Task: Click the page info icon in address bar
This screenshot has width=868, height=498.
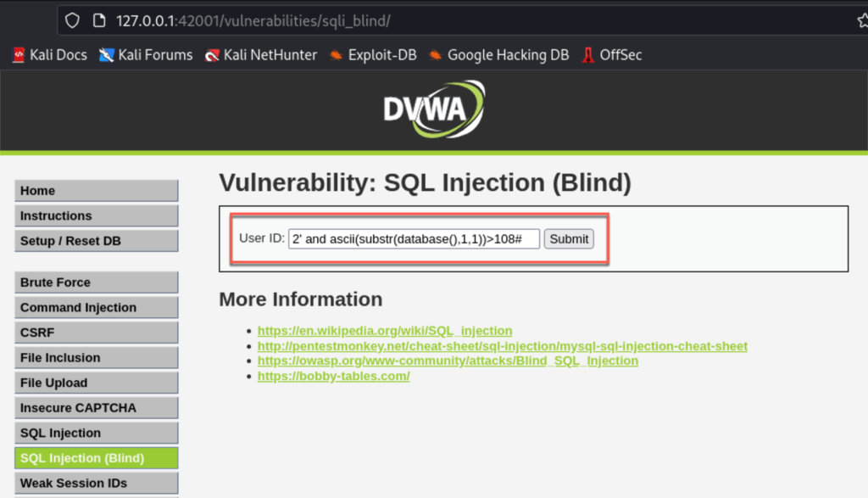Action: tap(99, 21)
